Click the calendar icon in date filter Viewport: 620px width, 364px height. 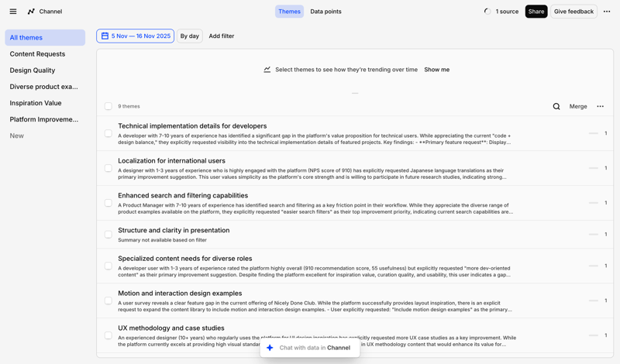click(105, 36)
